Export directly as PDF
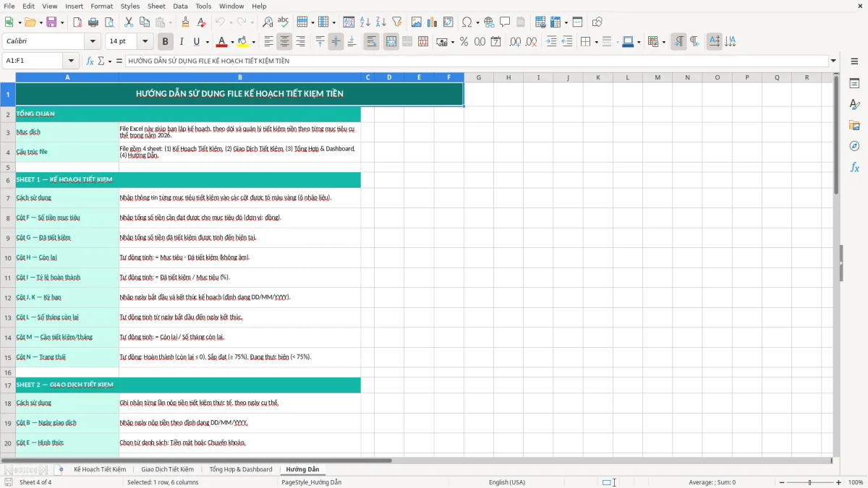This screenshot has width=868, height=488. (77, 22)
